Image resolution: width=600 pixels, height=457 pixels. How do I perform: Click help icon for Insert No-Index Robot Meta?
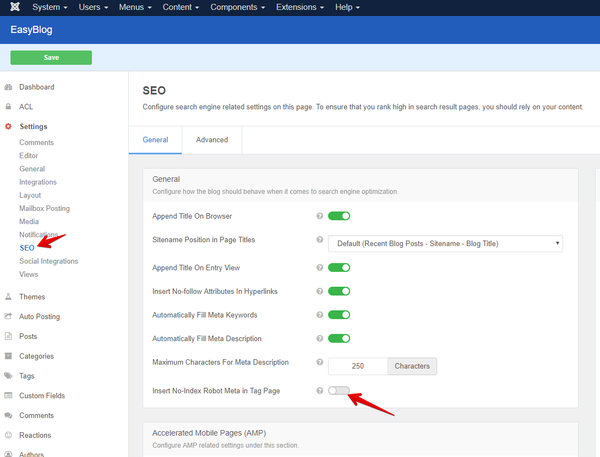[x=320, y=390]
